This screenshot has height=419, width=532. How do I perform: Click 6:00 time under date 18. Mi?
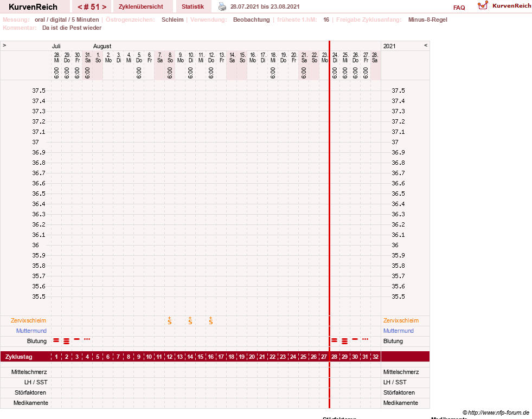(x=273, y=73)
